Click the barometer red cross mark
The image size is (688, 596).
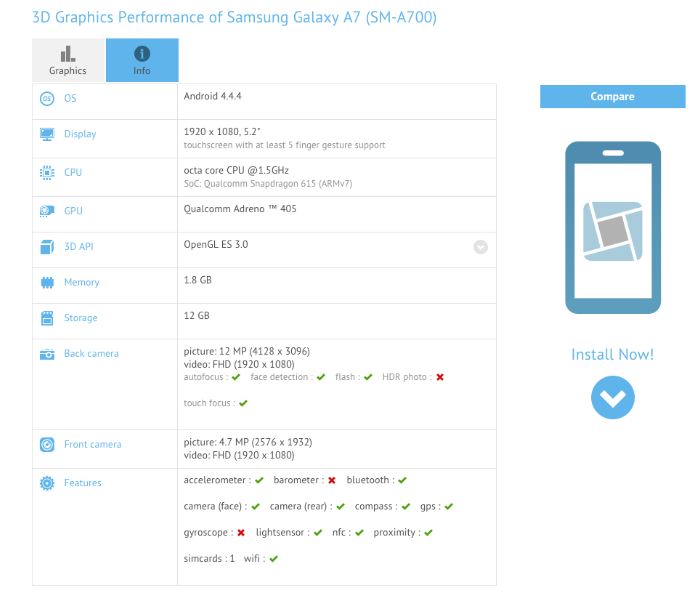click(331, 481)
